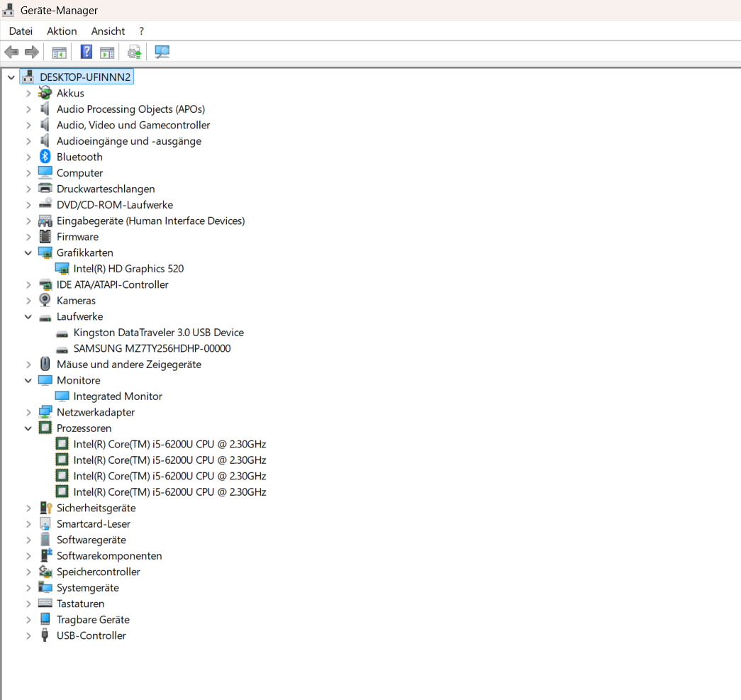This screenshot has width=741, height=700.
Task: Click the Audio Processing Objects speaker icon
Action: click(x=45, y=109)
